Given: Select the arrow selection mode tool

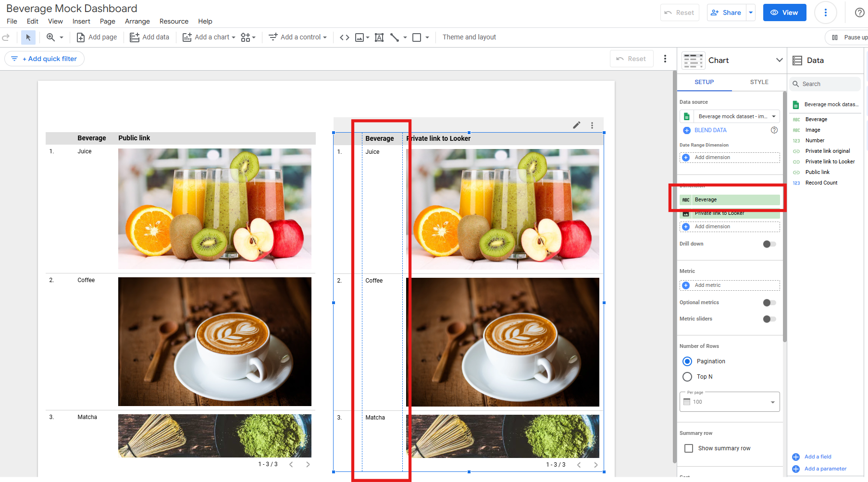Looking at the screenshot, I should point(28,37).
